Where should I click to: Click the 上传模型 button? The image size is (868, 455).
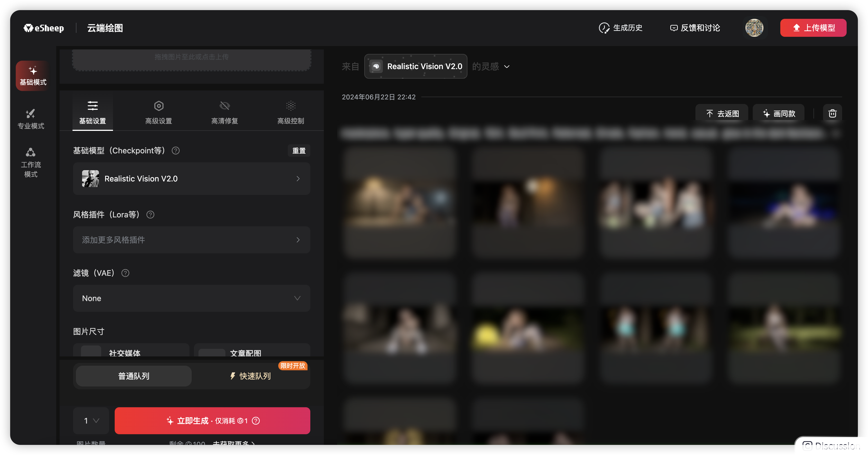click(813, 28)
